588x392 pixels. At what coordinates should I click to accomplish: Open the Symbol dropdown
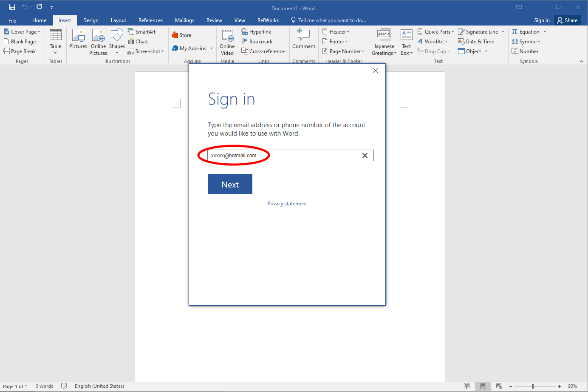pos(526,42)
